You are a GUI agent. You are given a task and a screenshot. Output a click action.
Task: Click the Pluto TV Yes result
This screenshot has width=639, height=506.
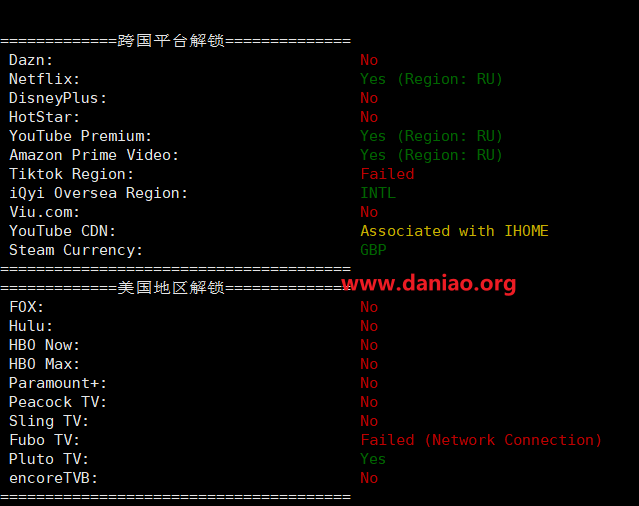pos(373,459)
